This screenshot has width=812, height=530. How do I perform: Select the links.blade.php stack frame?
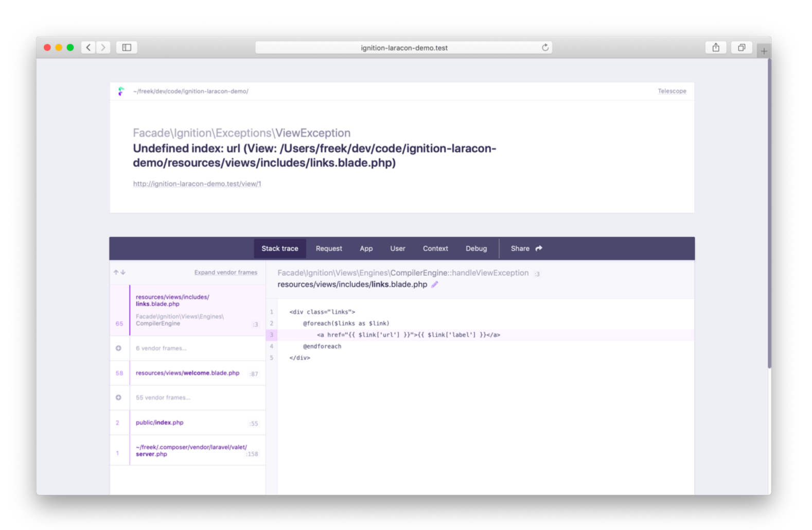click(x=187, y=310)
